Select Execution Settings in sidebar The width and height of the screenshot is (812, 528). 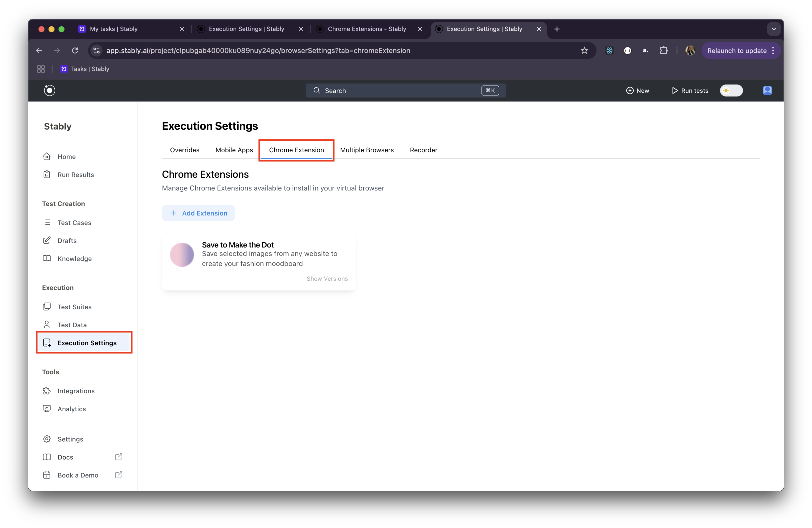(x=84, y=343)
